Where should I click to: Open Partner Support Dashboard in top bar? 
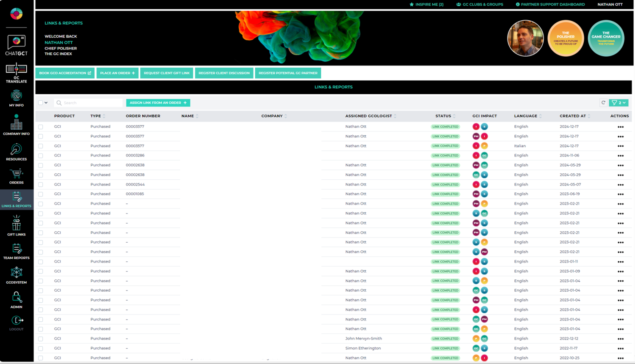coord(550,4)
